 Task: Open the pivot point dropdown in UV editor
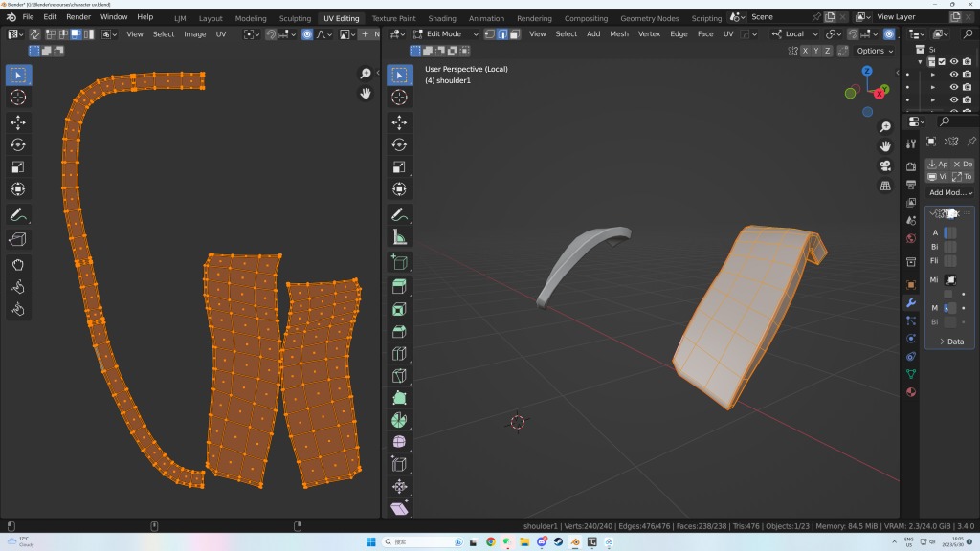point(252,34)
